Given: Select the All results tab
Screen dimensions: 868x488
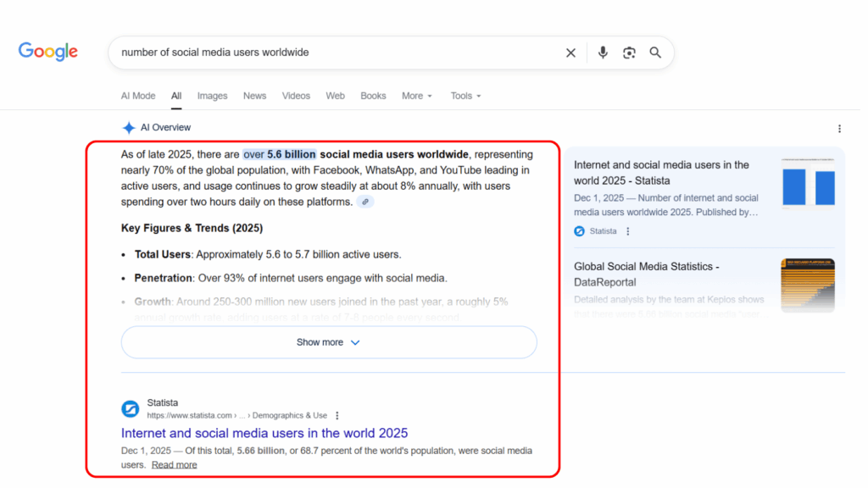Looking at the screenshot, I should (x=176, y=96).
